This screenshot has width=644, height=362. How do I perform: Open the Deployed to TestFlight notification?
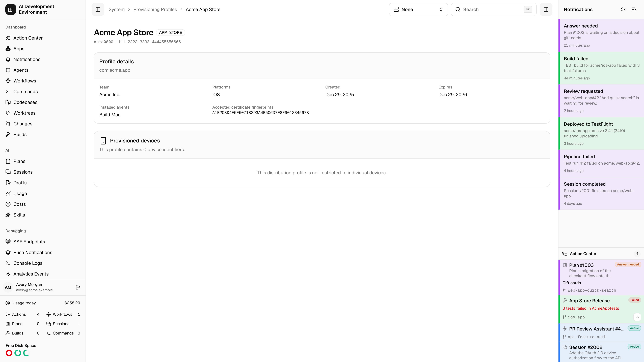601,134
